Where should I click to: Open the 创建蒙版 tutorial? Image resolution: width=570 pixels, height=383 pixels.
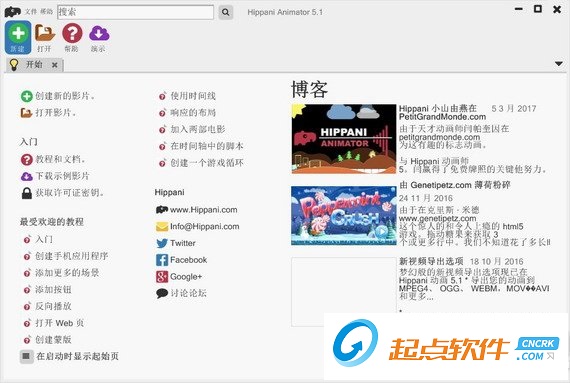[53, 340]
